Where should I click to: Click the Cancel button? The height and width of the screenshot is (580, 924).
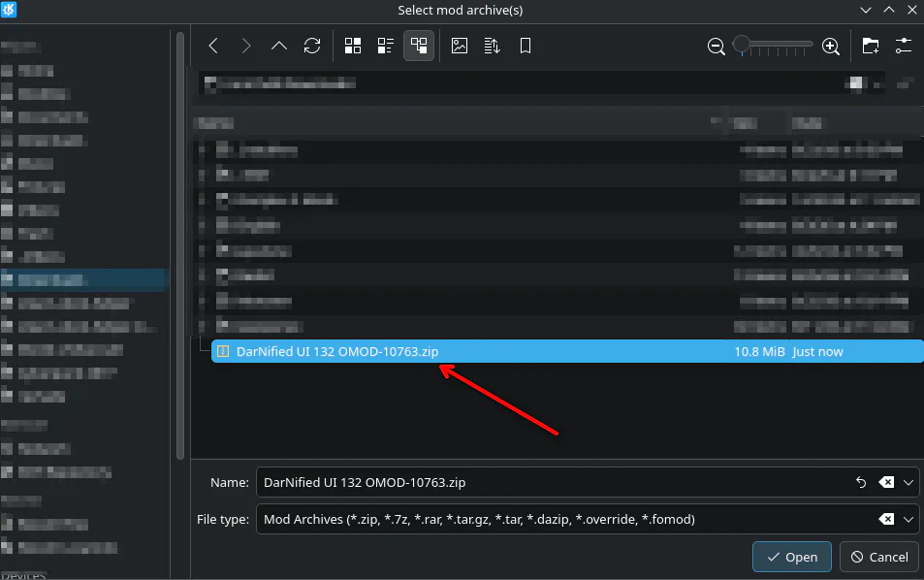click(x=879, y=557)
